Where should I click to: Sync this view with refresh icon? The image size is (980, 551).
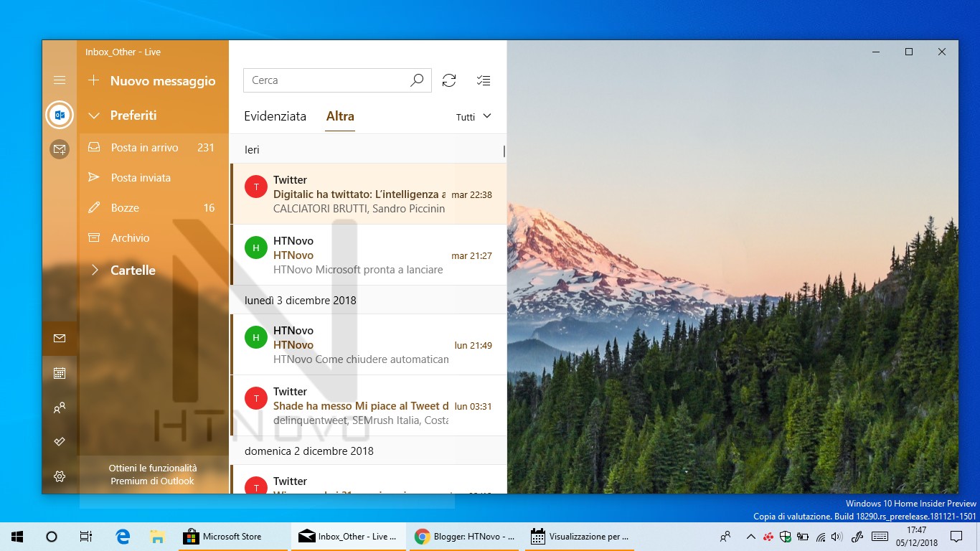pyautogui.click(x=449, y=80)
